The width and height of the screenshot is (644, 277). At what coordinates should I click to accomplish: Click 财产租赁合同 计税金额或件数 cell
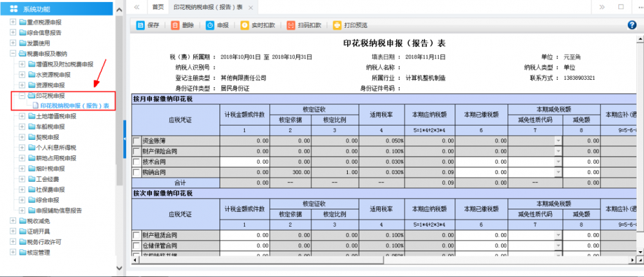245,236
